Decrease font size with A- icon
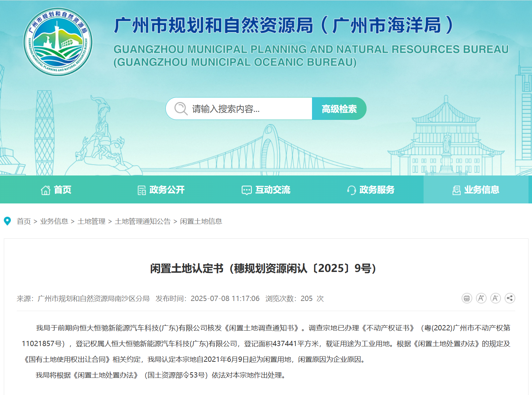 pos(496,298)
